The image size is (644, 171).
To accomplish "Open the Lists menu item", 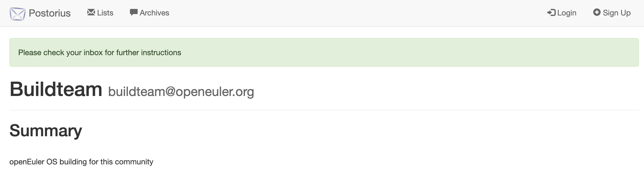I will [x=105, y=13].
